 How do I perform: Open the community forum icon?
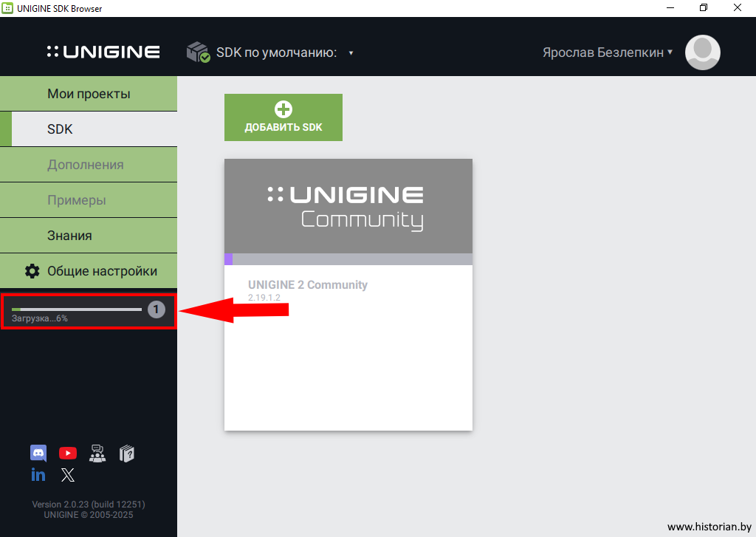[97, 454]
